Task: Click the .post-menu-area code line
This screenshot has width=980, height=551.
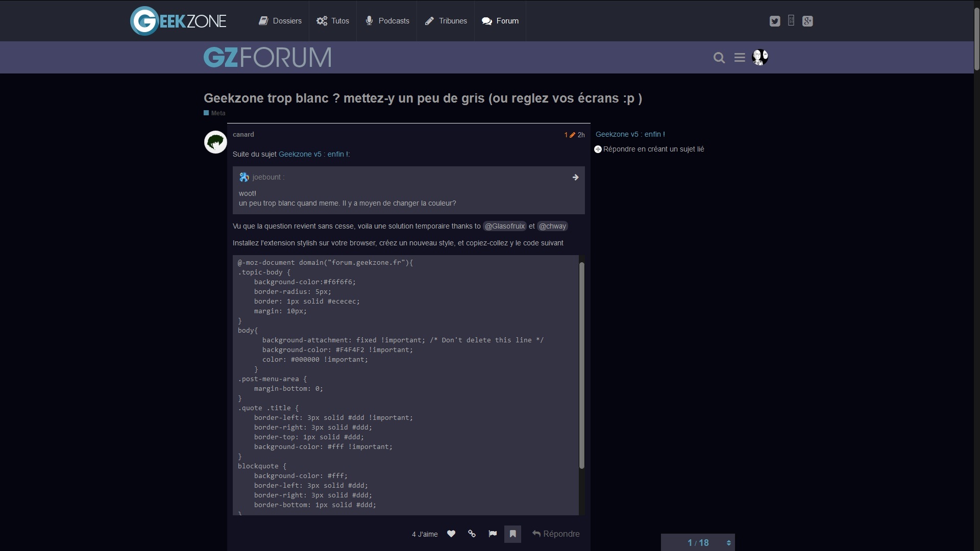Action: click(x=272, y=379)
